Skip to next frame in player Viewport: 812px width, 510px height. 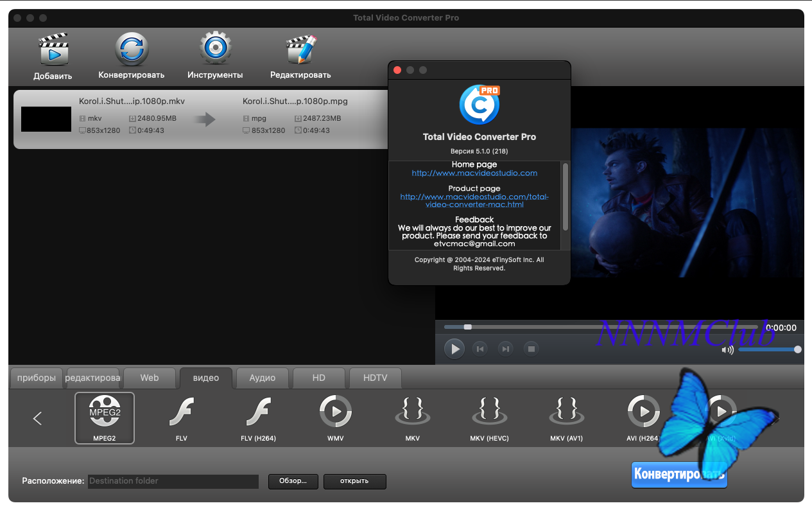[x=506, y=349]
